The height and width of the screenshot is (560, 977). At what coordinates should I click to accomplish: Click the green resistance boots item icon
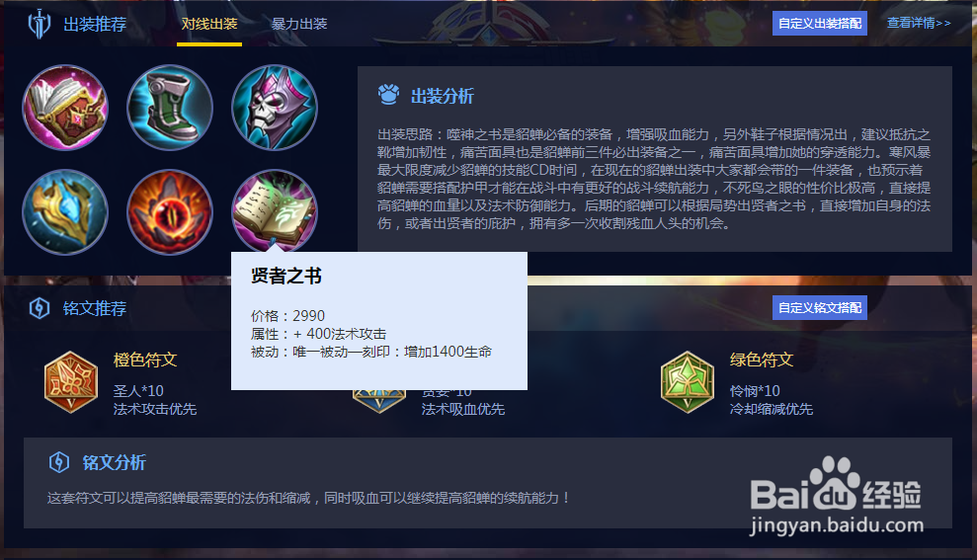point(170,108)
